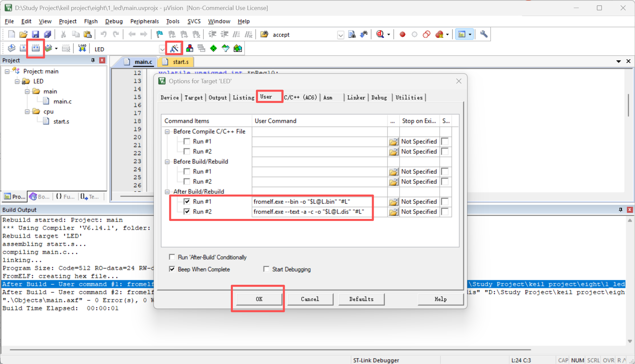Switch to the start.s editor tab
The image size is (635, 364).
[176, 62]
